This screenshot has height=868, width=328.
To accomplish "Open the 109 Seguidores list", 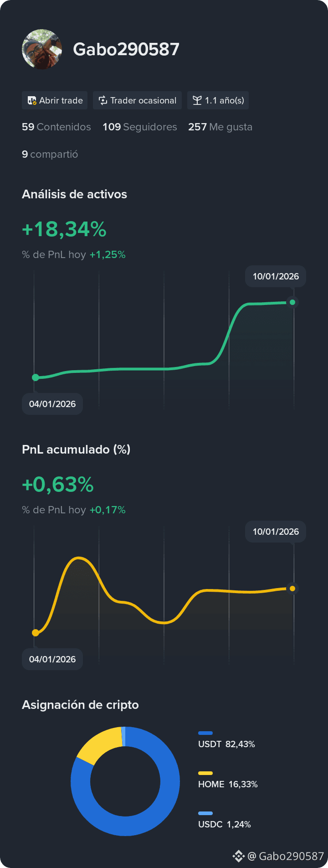I will click(x=140, y=127).
